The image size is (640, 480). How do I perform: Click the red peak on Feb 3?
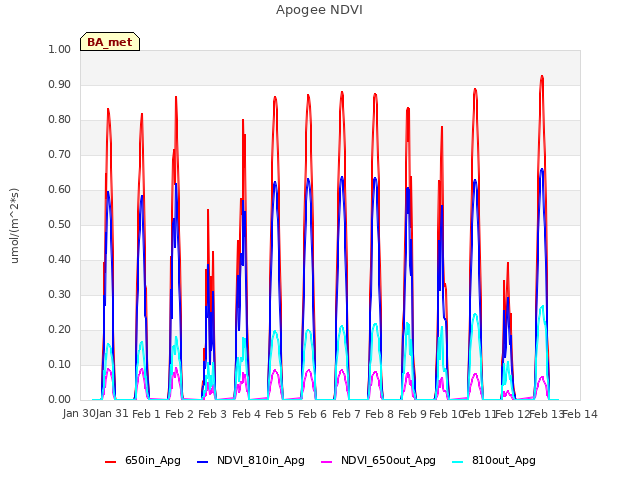pos(208,210)
